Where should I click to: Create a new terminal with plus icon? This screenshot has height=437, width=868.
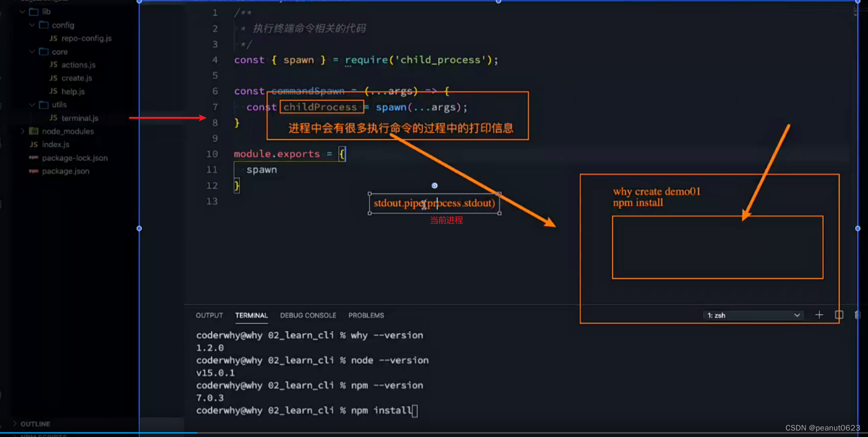click(x=819, y=315)
